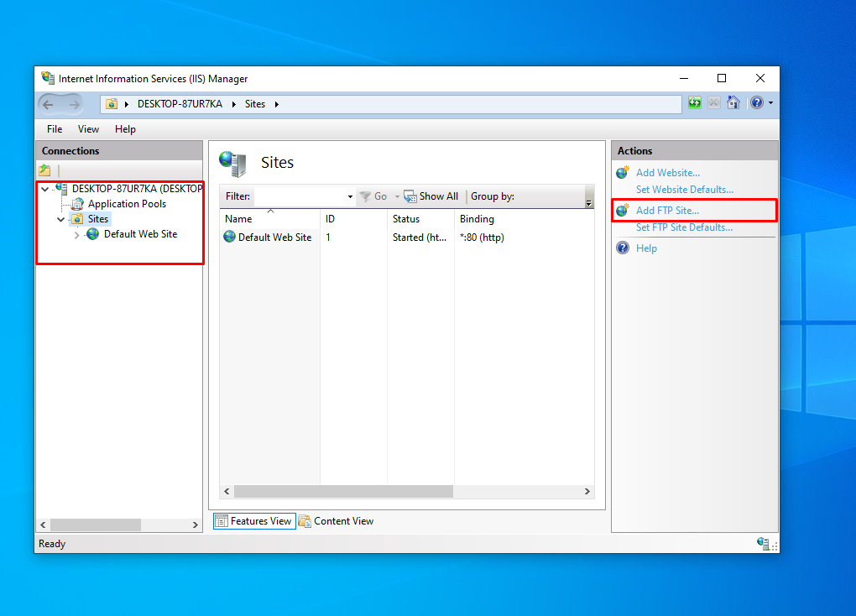Click the Started (ht... status cell
Image resolution: width=856 pixels, height=616 pixels.
tap(420, 237)
